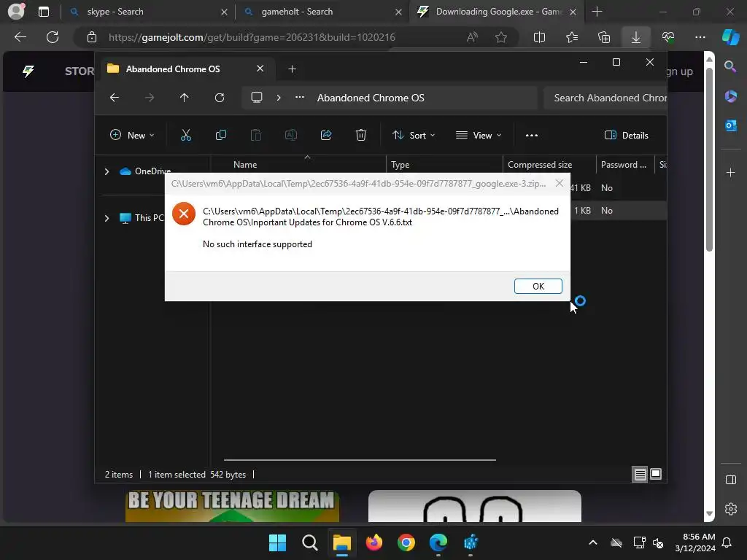
Task: Click the PC icon in the Explorer address bar
Action: click(x=257, y=98)
